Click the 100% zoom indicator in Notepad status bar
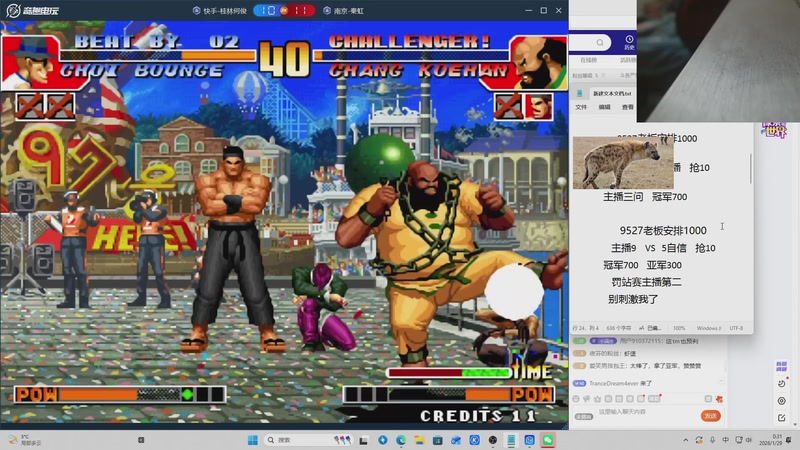 [x=679, y=328]
